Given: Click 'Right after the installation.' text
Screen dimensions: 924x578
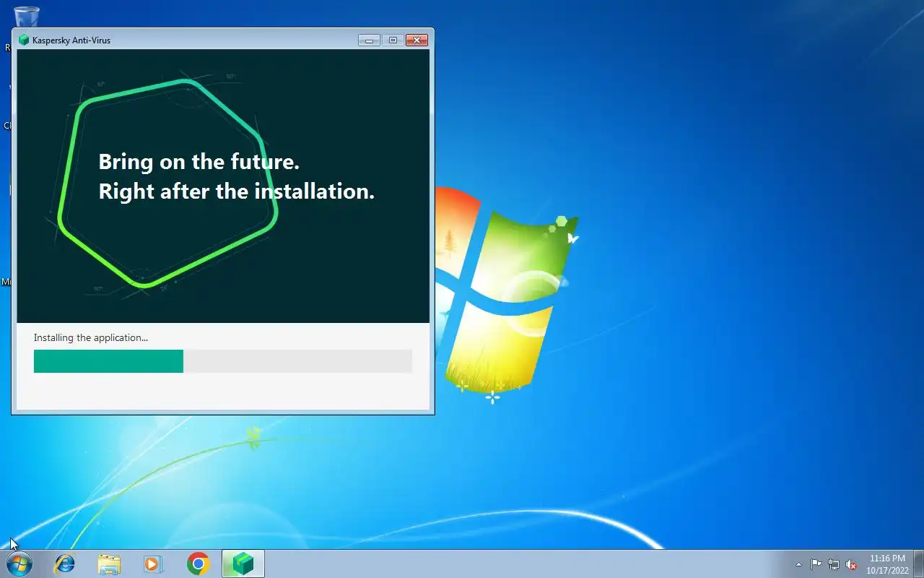Looking at the screenshot, I should pos(236,191).
